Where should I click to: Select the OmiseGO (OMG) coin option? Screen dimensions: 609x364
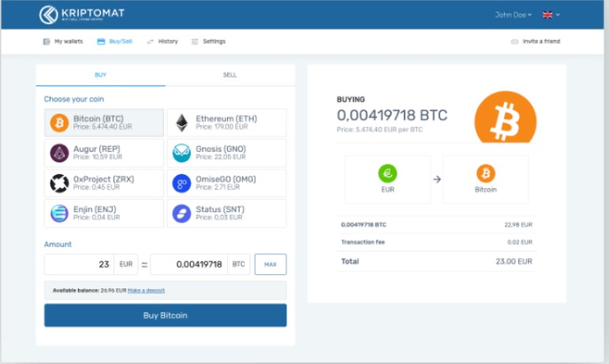[x=226, y=183]
